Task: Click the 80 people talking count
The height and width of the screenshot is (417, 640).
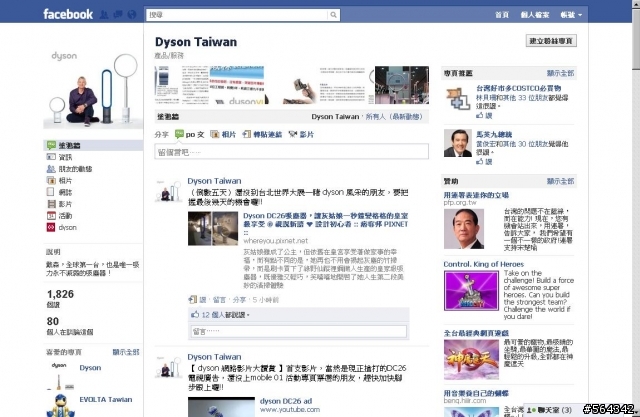Action: pos(53,322)
